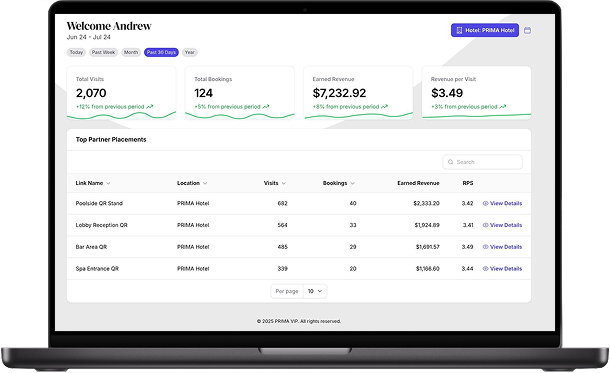610x373 pixels.
Task: Click the trend arrow icon under Earned Revenue
Action: (384, 107)
